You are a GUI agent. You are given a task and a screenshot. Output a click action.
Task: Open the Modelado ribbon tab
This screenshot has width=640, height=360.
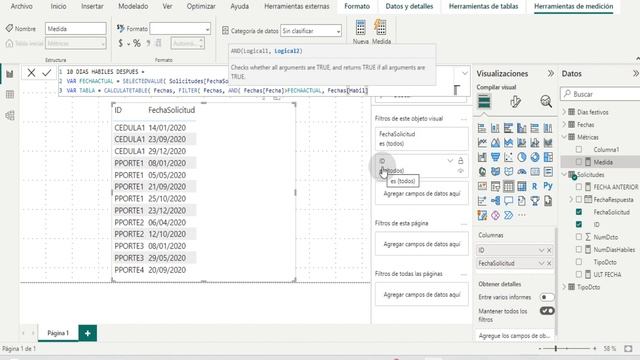click(x=133, y=6)
